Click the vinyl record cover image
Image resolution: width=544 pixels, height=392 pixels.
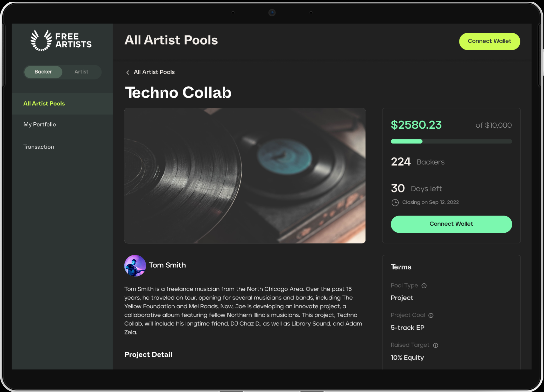pyautogui.click(x=245, y=175)
